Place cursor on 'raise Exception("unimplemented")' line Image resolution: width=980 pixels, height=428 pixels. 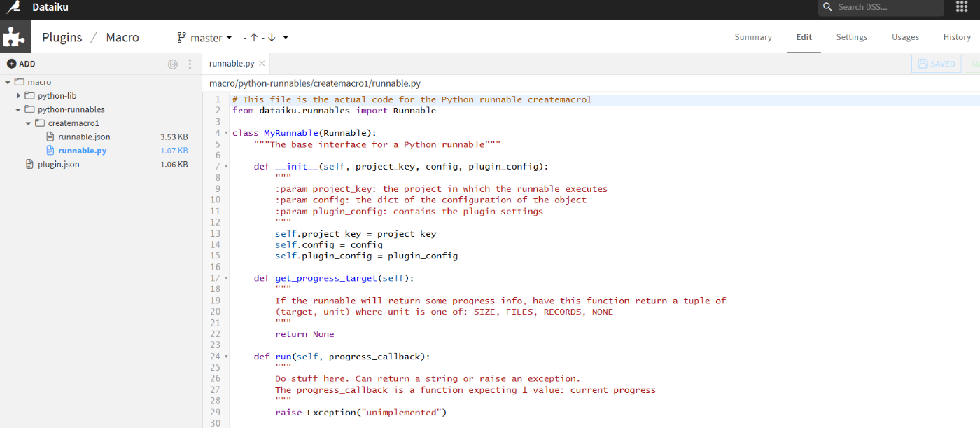360,413
